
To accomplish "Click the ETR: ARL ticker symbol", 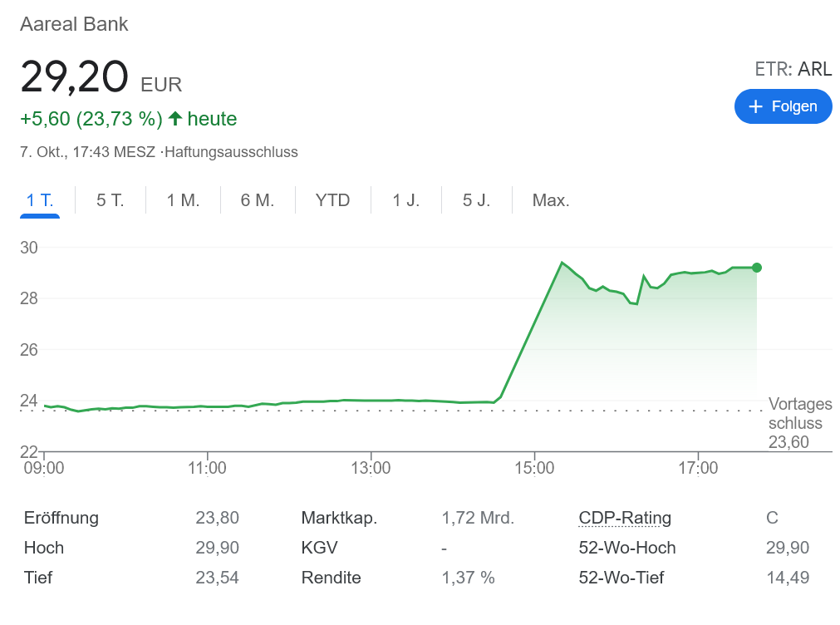I will coord(793,69).
